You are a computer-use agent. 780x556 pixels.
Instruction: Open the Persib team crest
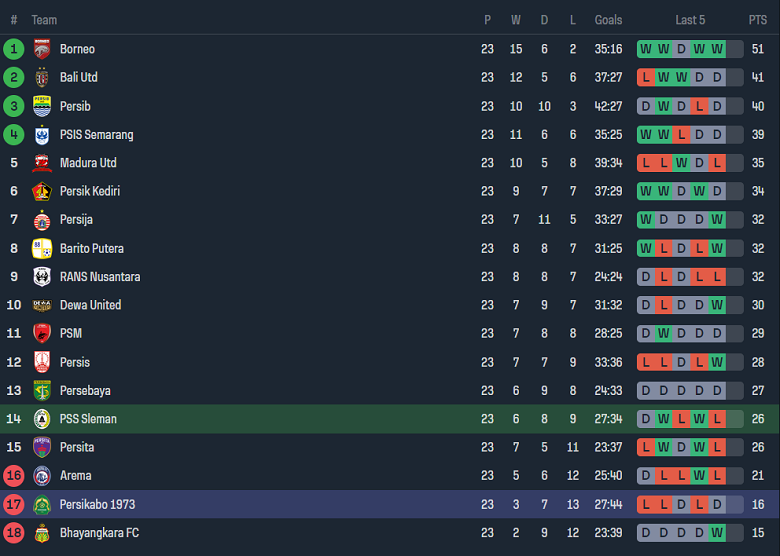42,106
